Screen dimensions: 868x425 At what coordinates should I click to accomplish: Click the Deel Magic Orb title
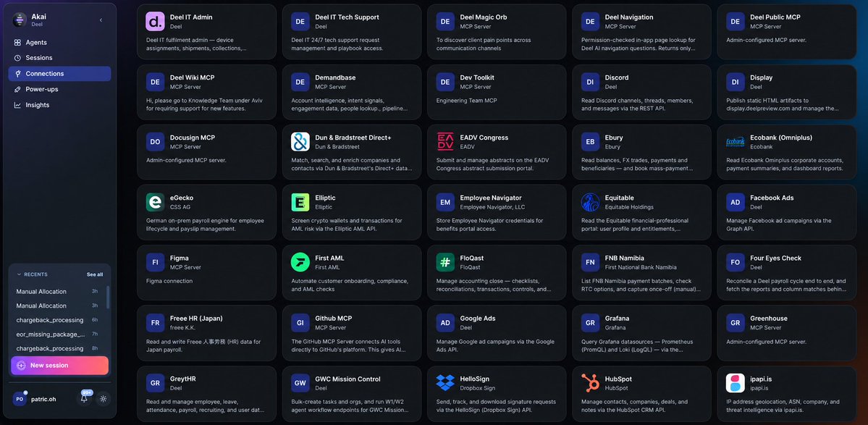pyautogui.click(x=484, y=17)
